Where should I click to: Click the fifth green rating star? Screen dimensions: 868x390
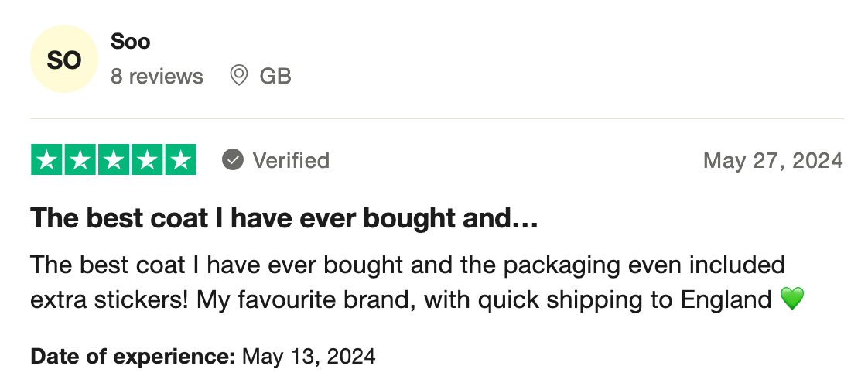point(180,160)
